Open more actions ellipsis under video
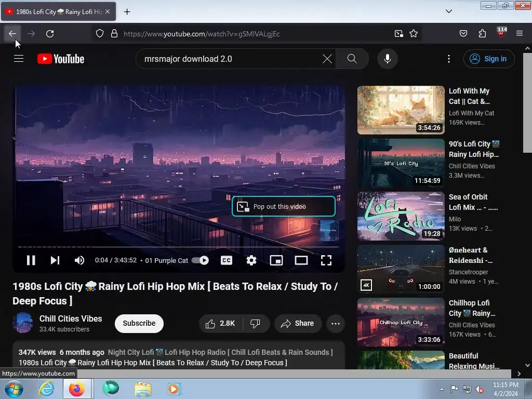Screen dimensions: 532x399 336,323
